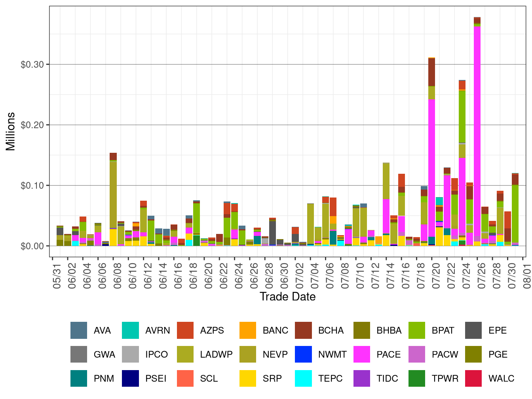This screenshot has height=399, width=532.
Task: Click the BCHA legend color swatch
Action: click(x=303, y=331)
